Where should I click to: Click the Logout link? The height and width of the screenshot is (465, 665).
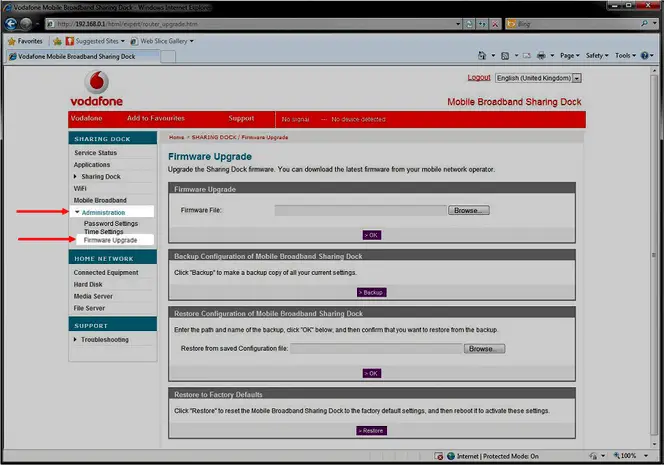479,78
